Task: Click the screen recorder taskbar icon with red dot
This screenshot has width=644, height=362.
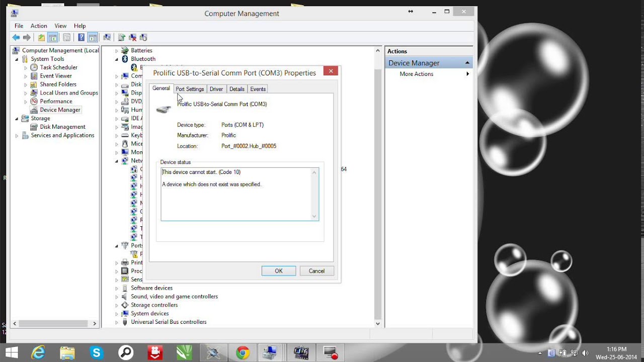Action: pos(331,353)
